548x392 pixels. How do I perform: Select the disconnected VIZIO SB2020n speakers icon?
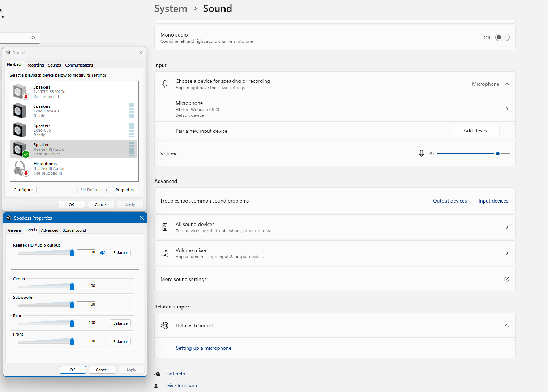click(x=21, y=92)
